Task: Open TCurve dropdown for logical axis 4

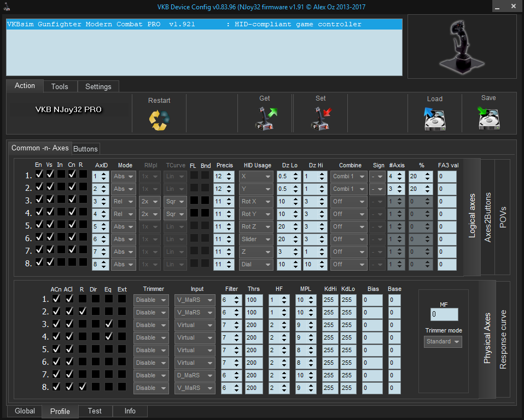Action: (x=175, y=214)
